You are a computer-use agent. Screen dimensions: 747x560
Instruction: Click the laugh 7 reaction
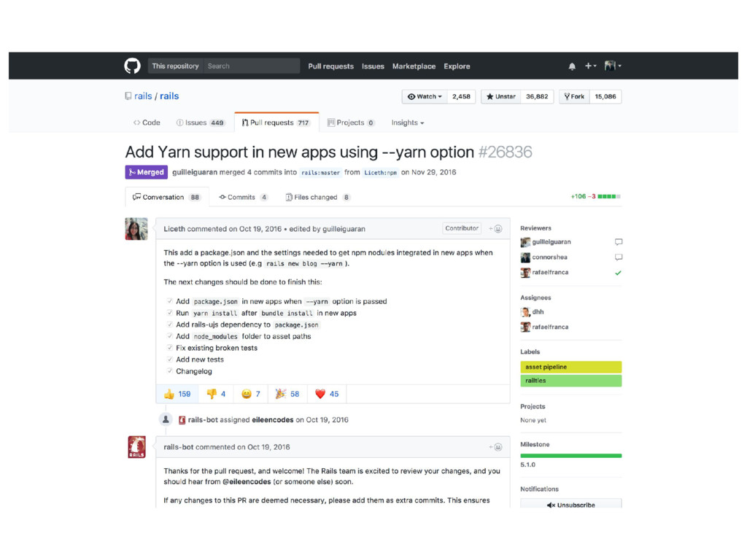coord(251,394)
